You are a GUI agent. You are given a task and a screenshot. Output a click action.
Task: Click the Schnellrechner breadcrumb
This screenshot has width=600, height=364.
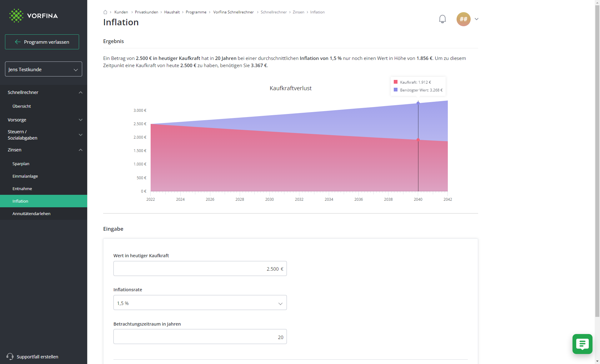tap(274, 12)
